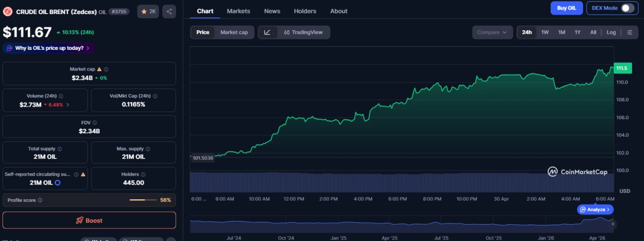Open the Holders tab

coord(305,11)
